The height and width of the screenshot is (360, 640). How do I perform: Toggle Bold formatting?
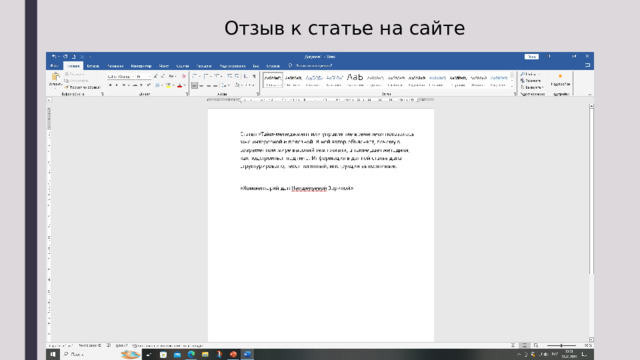(x=110, y=85)
